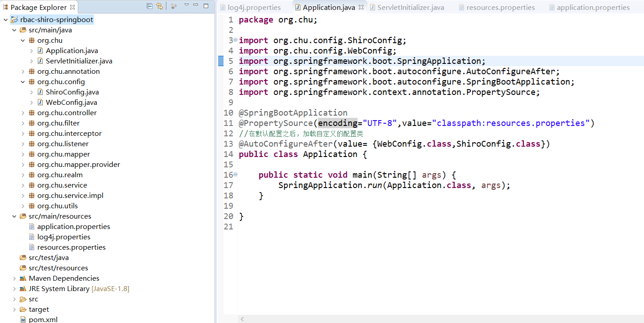Viewport: 644px width, 323px height.
Task: Click org.chu.utils package icon
Action: click(31, 206)
